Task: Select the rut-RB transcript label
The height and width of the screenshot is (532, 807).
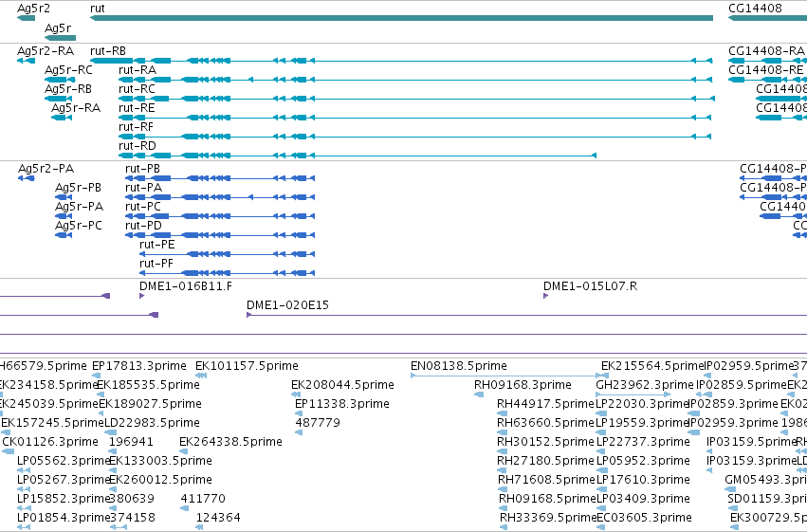Action: click(x=108, y=51)
